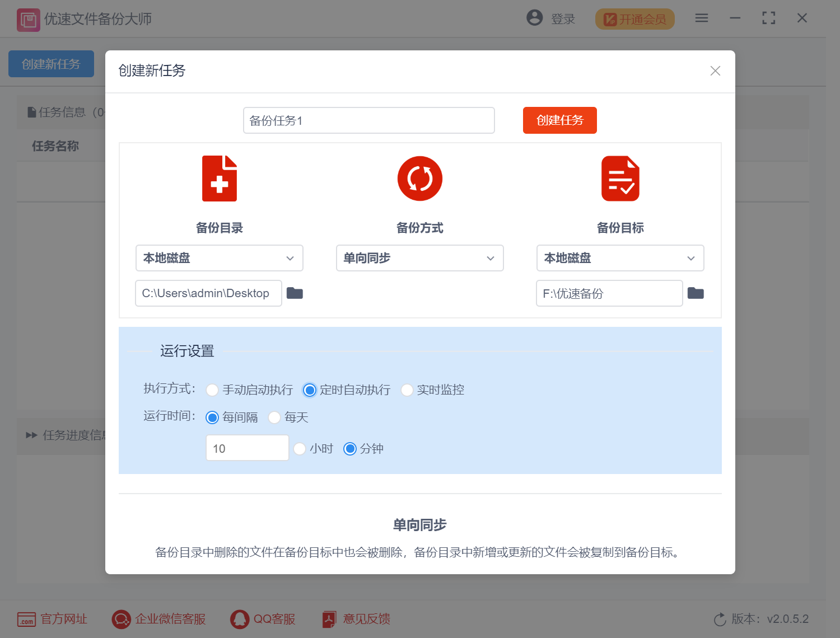
Task: Click the user login avatar icon
Action: click(535, 18)
